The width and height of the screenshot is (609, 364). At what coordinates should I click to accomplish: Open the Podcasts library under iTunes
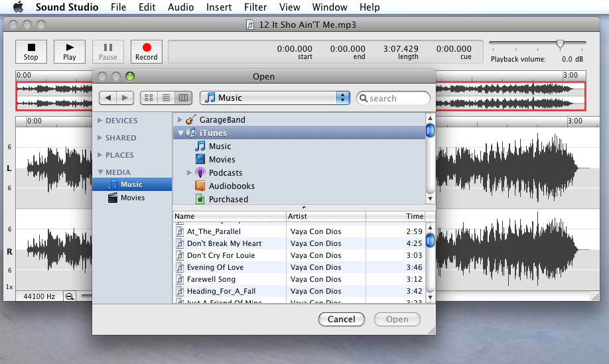225,172
